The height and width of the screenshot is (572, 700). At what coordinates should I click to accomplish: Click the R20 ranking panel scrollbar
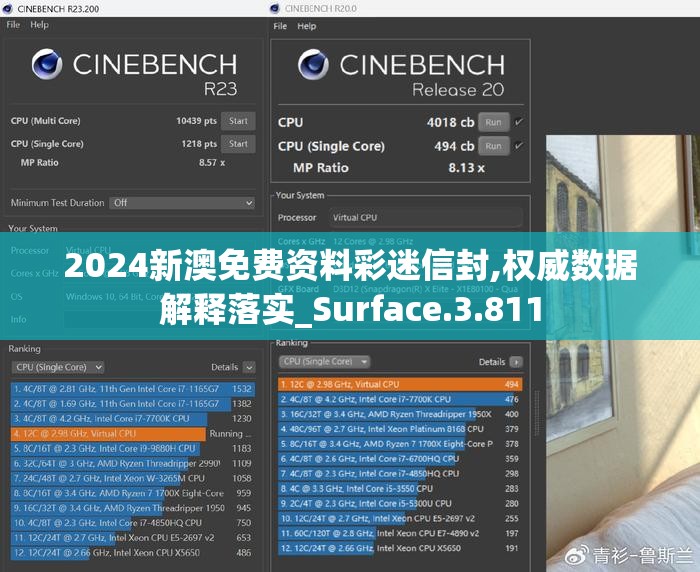tap(537, 415)
